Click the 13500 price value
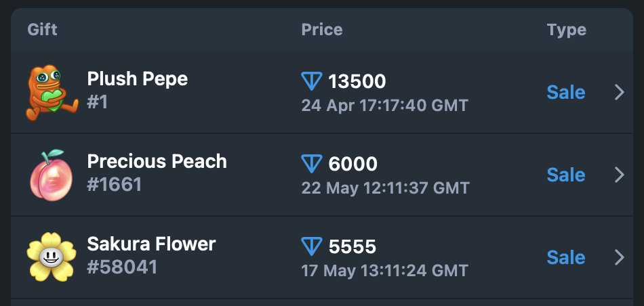Screen dimensions: 644x306 pyautogui.click(x=357, y=82)
